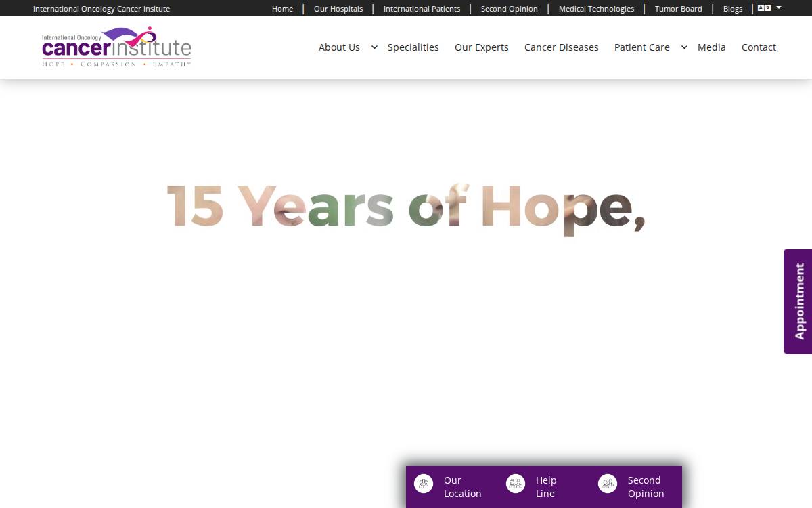The height and width of the screenshot is (508, 812).
Task: Open International Patients link
Action: tap(422, 9)
